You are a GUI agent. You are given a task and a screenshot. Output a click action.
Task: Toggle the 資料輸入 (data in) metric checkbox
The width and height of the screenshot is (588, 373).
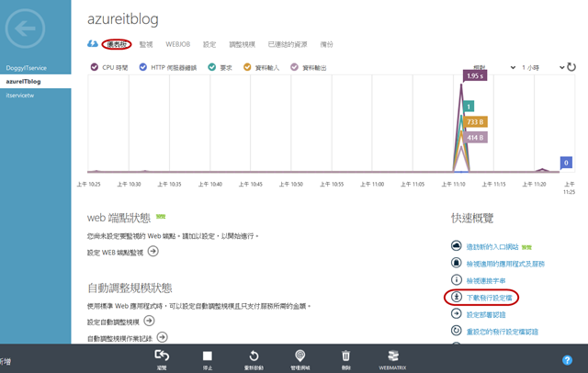coord(247,67)
